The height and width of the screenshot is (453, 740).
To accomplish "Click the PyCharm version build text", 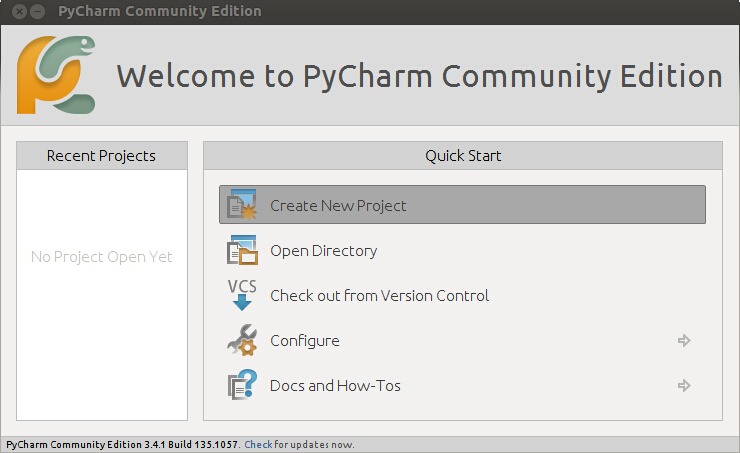I will 122,445.
